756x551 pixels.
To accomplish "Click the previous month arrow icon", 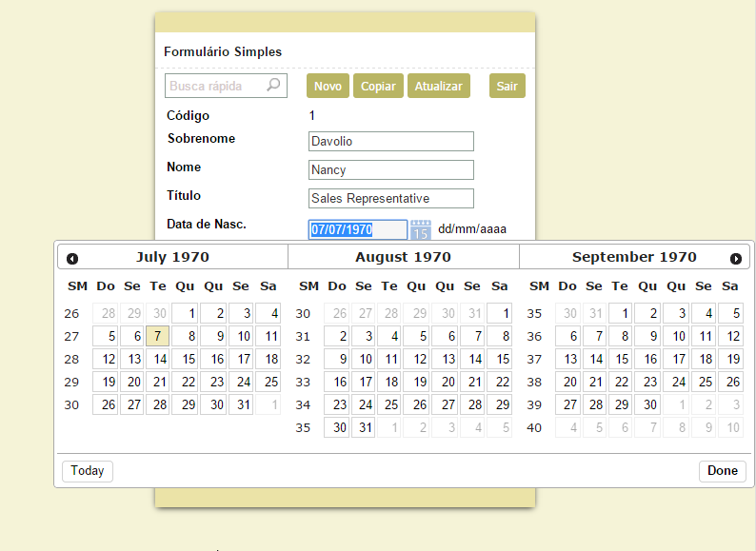I will (72, 258).
